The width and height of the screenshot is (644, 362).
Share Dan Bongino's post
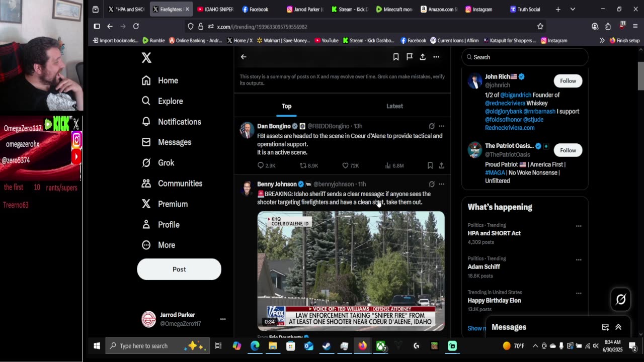(441, 165)
